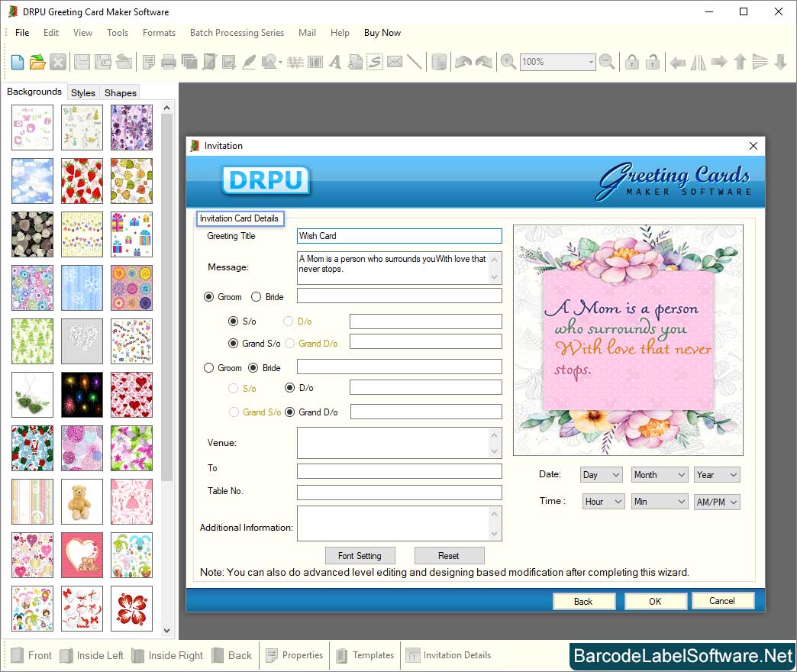This screenshot has width=797, height=672.
Task: Open the AM/PM time dropdown
Action: tap(717, 502)
